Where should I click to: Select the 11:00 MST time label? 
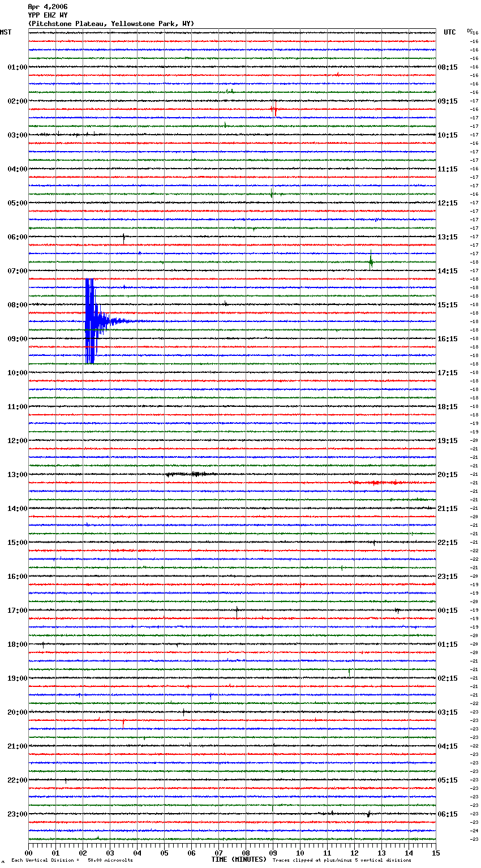(18, 407)
